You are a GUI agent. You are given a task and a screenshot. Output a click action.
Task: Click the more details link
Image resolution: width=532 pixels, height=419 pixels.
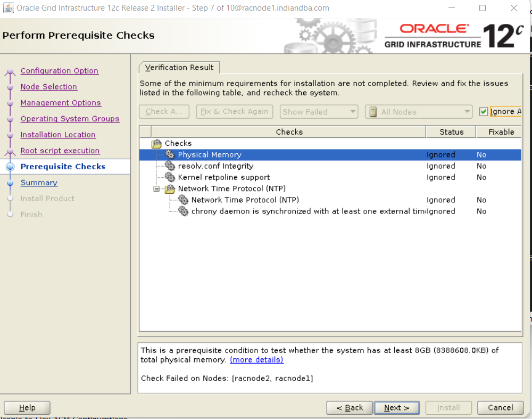click(x=256, y=360)
